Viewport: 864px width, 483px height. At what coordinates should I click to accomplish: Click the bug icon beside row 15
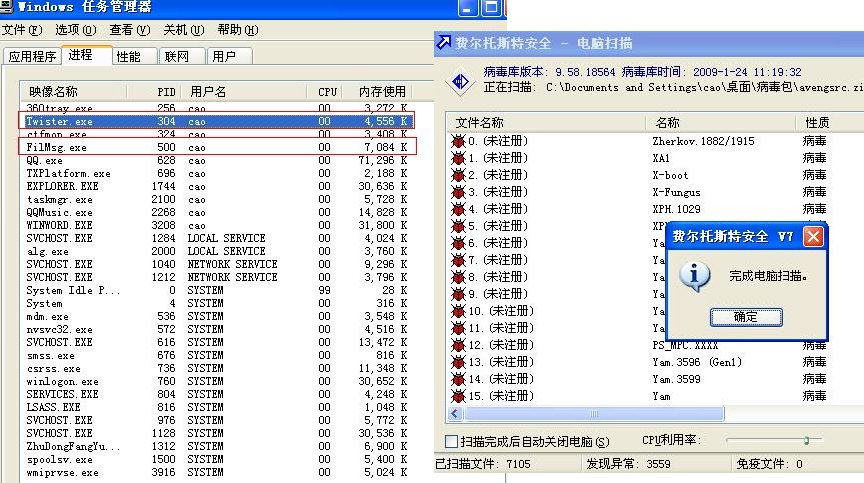tap(458, 396)
